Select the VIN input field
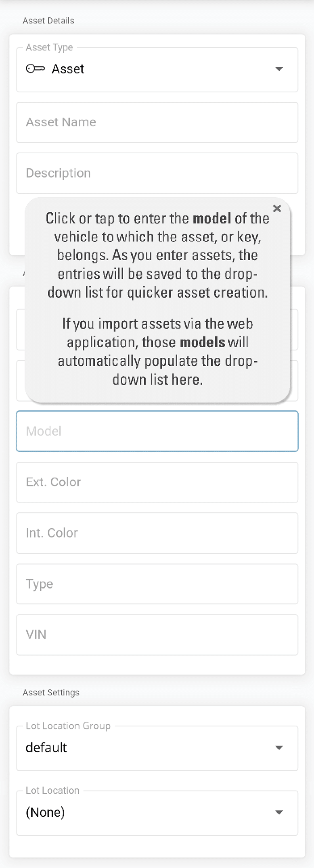 point(157,635)
